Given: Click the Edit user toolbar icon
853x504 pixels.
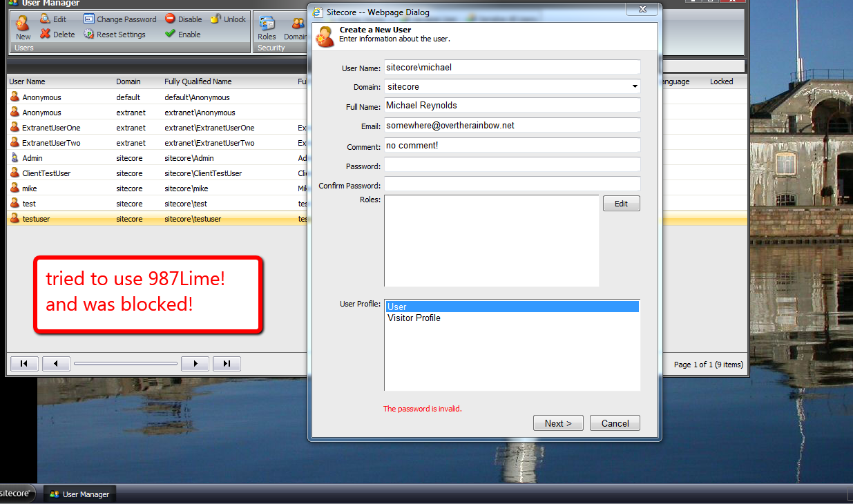Looking at the screenshot, I should 46,19.
